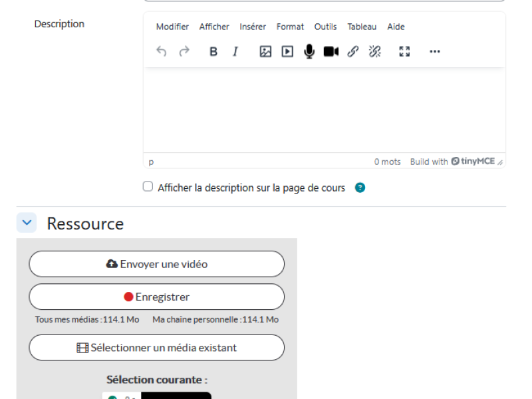Screen dimensions: 532x399
Task: Start video recording with the camera icon
Action: click(x=331, y=52)
